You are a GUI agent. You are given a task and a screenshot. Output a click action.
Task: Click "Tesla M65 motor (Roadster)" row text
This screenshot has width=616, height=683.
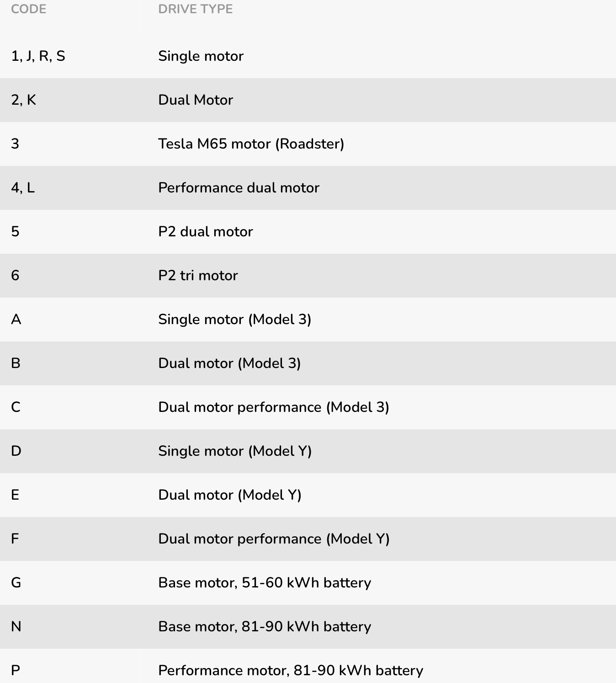coord(251,144)
